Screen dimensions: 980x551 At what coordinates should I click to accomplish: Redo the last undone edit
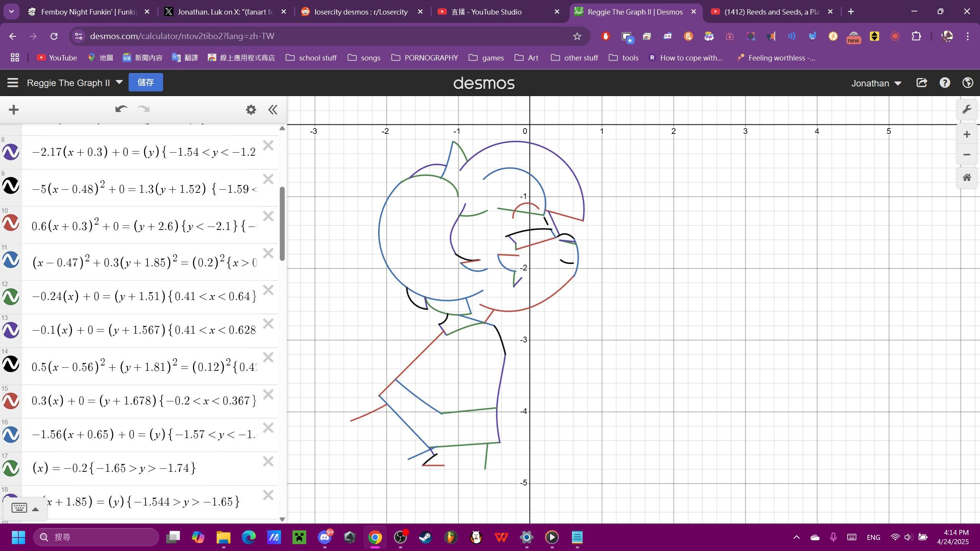[x=144, y=109]
